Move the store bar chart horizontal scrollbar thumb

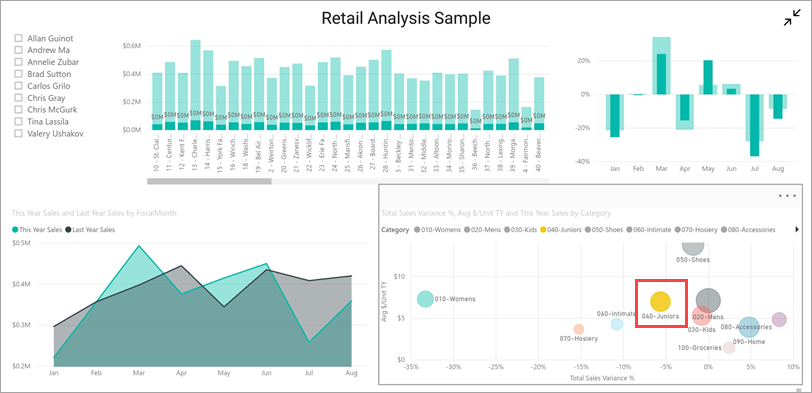[209, 181]
